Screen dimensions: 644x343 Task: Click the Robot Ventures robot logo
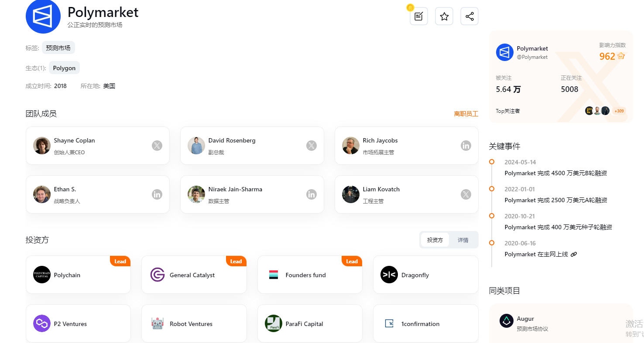coord(158,323)
